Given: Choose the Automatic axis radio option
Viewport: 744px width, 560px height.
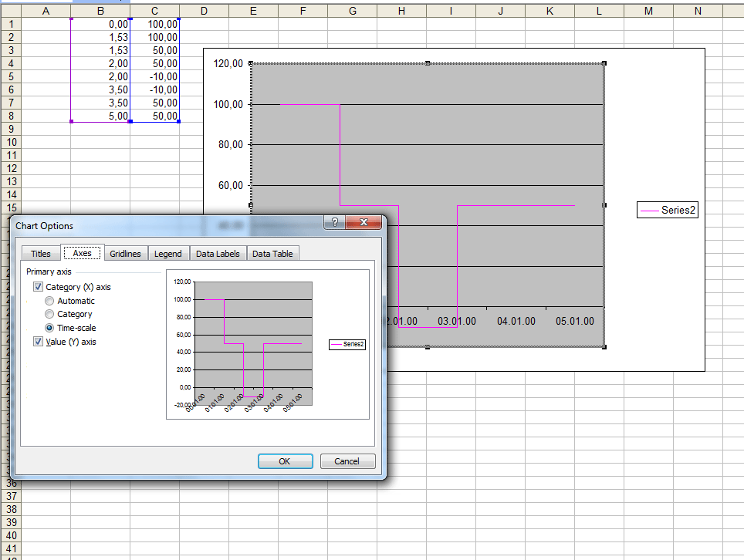Looking at the screenshot, I should point(50,301).
